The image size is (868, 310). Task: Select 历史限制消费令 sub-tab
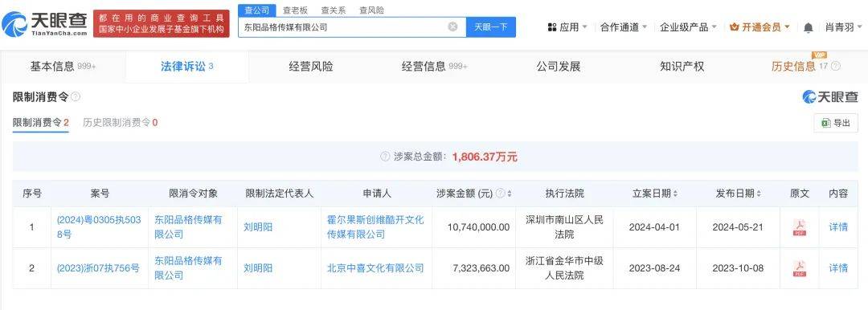pos(120,122)
